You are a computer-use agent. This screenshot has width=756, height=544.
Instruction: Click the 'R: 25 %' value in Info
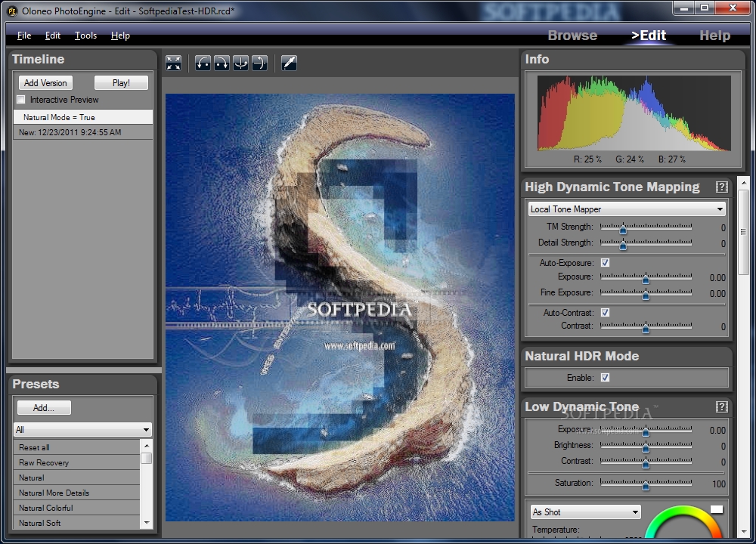[587, 159]
